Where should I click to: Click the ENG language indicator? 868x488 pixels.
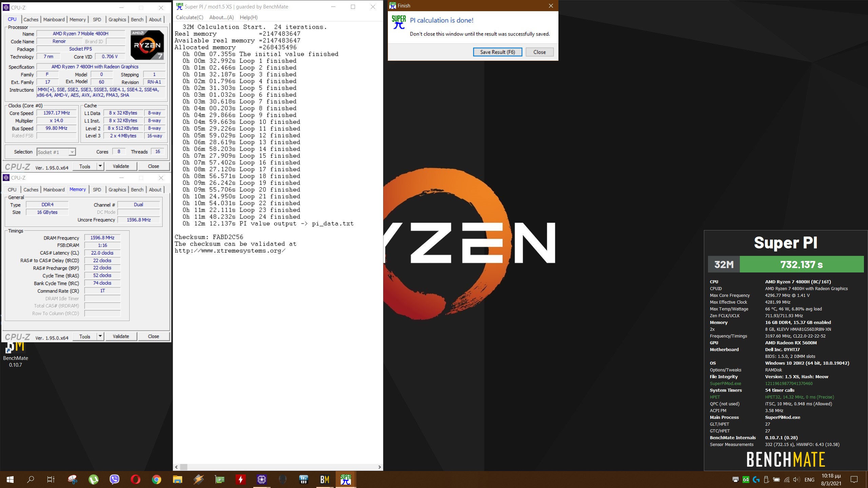(x=809, y=480)
